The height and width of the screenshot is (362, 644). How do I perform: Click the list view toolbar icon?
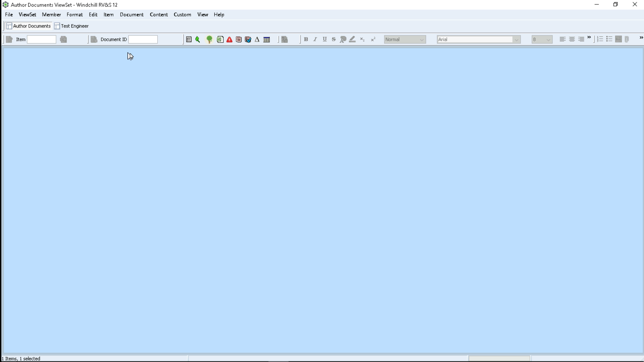[x=189, y=40]
